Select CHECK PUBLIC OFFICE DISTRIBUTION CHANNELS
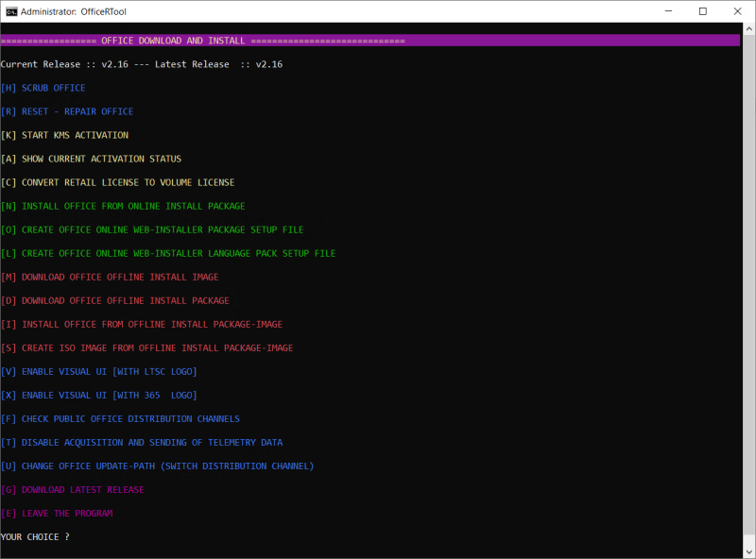 120,418
